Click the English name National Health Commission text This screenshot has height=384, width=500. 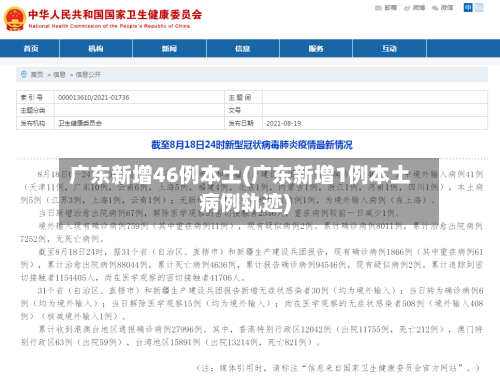[109, 26]
